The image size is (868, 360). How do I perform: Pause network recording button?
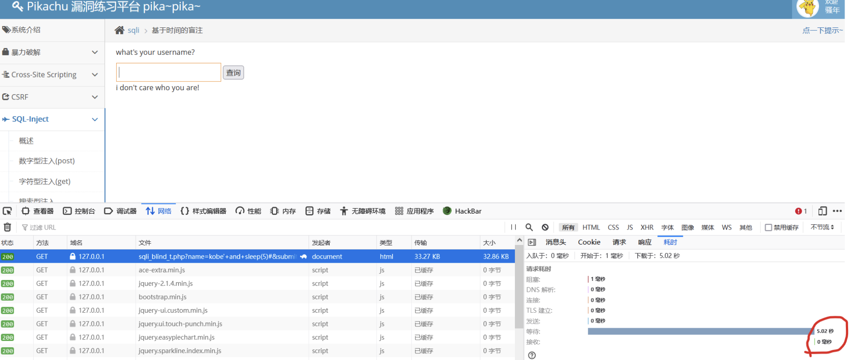(x=514, y=227)
